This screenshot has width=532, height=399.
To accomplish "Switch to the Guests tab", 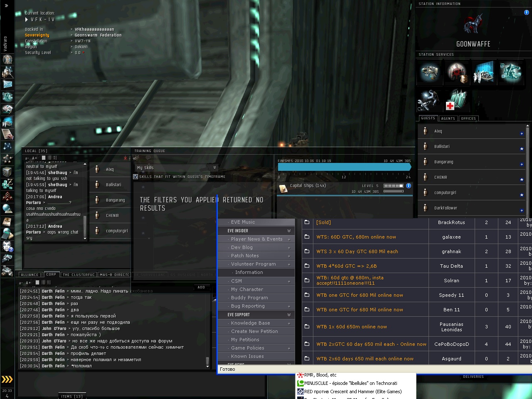I will coord(428,118).
